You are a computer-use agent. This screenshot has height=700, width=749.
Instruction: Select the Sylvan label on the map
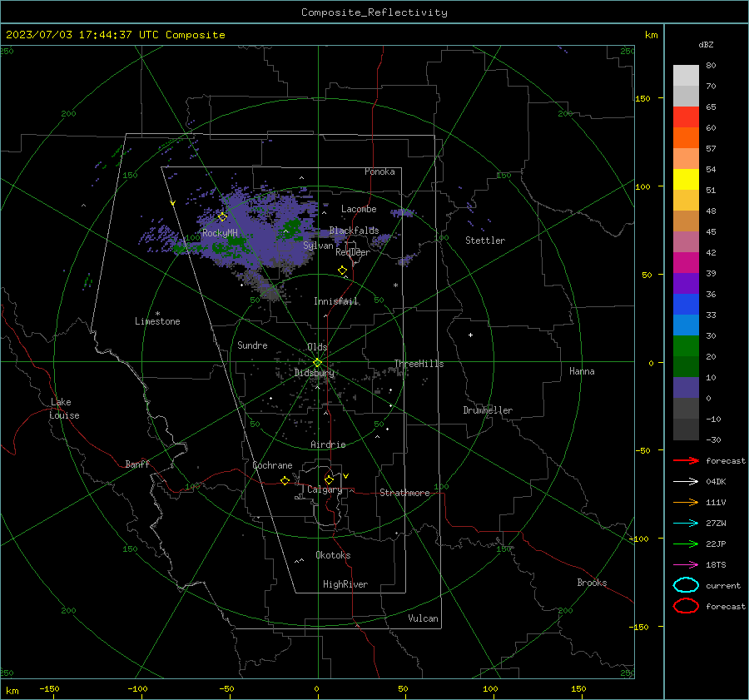click(x=318, y=246)
